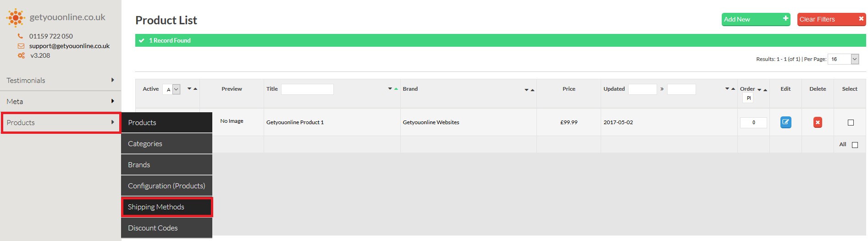Image resolution: width=868 pixels, height=241 pixels.
Task: Click the Add New button
Action: 756,19
